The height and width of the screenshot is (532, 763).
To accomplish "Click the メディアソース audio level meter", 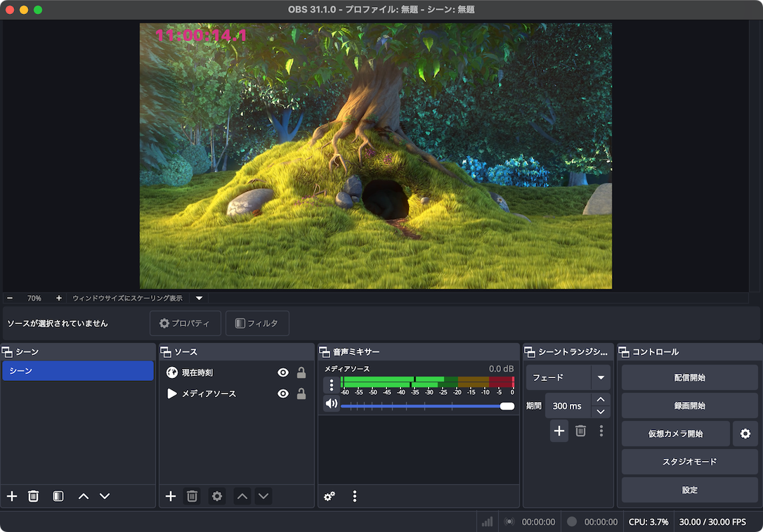I will tap(428, 382).
